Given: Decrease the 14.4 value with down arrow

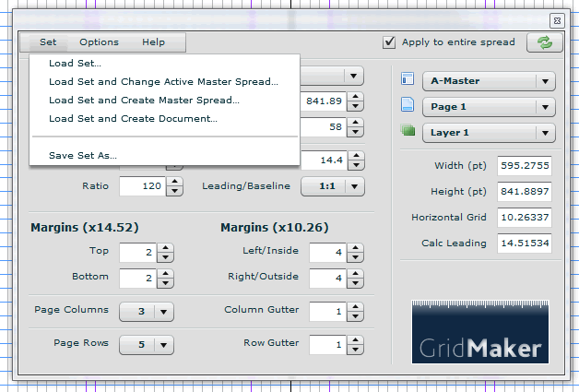Looking at the screenshot, I should [356, 165].
